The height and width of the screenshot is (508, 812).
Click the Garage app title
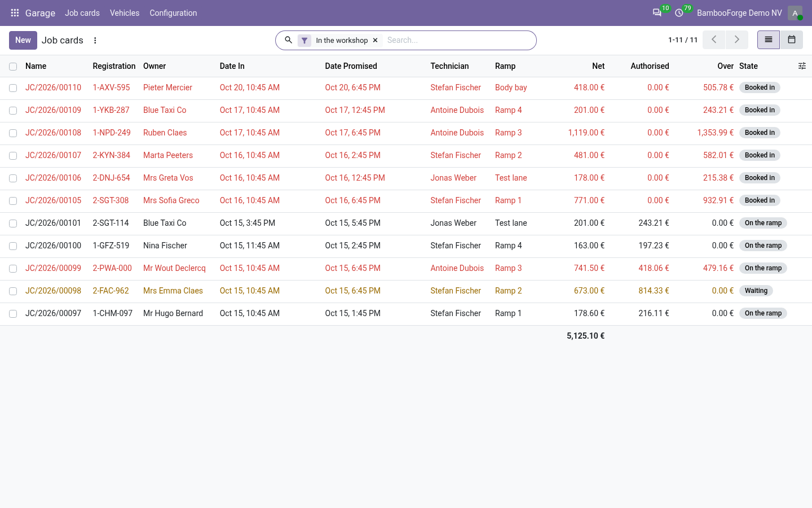pyautogui.click(x=40, y=13)
